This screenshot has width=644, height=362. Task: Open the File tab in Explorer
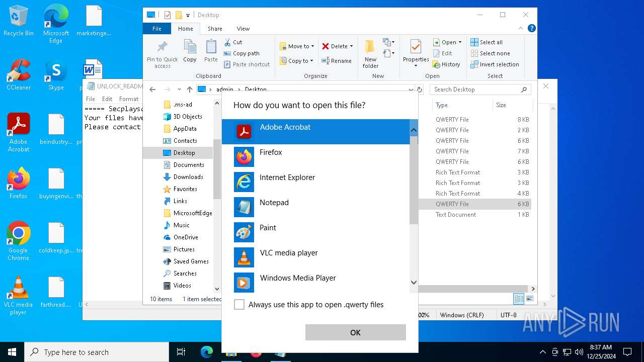[157, 29]
